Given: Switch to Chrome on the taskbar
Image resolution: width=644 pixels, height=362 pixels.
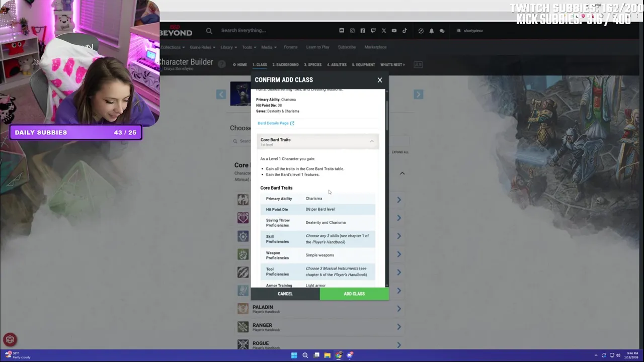Looking at the screenshot, I should [x=339, y=355].
